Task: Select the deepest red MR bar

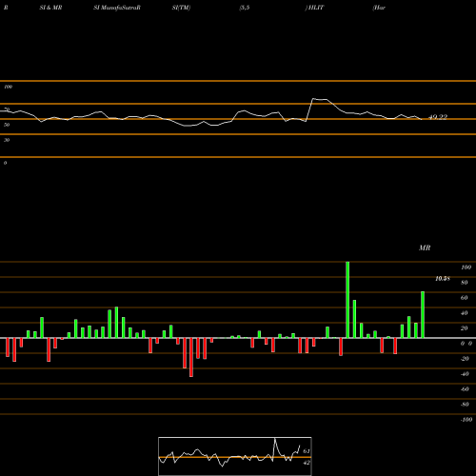Action: click(x=191, y=357)
